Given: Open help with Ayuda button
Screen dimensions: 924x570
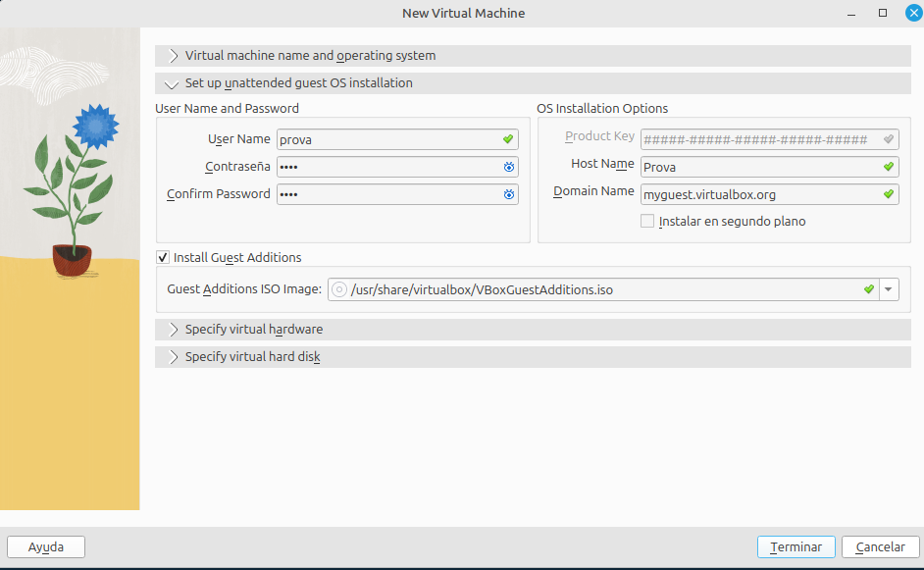Looking at the screenshot, I should (x=46, y=547).
